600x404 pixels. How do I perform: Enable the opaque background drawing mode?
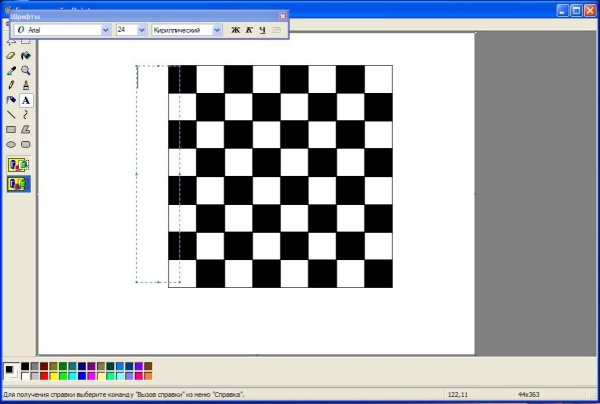[x=19, y=165]
